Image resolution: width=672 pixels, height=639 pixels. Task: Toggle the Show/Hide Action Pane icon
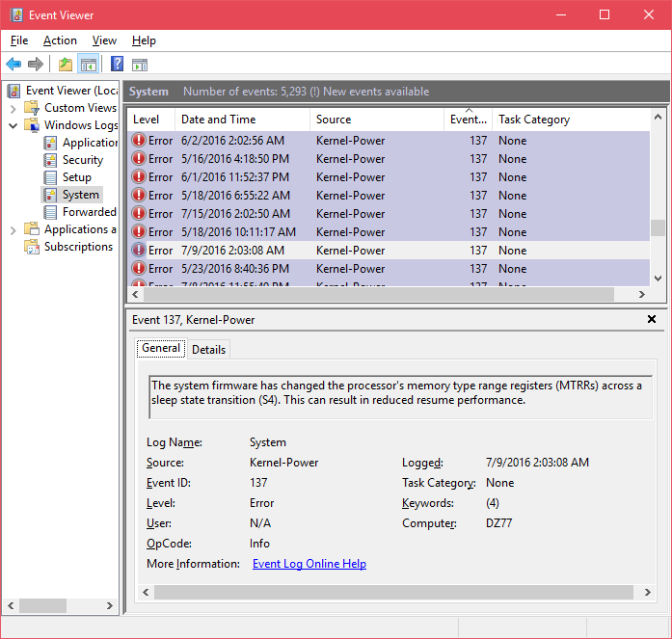140,65
